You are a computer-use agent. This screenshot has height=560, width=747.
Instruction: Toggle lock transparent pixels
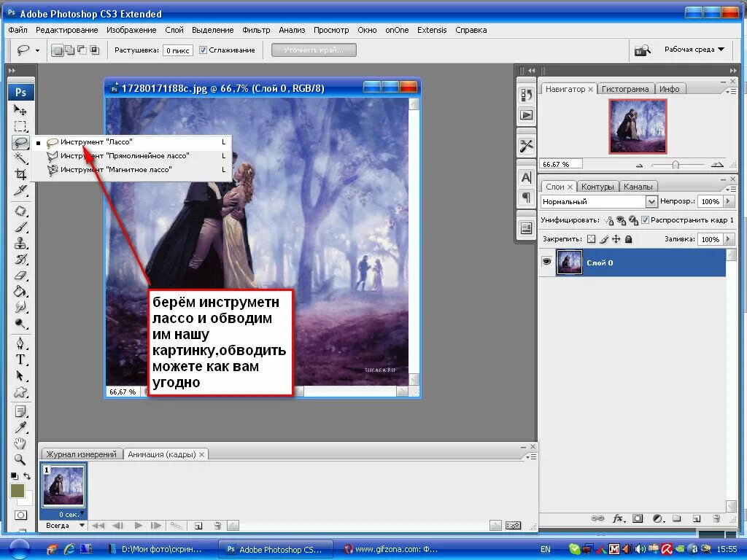pos(591,239)
